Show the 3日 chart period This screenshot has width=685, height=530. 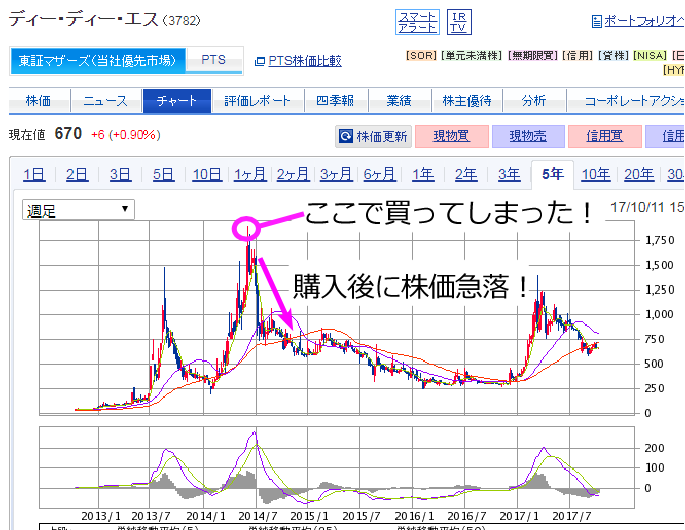[120, 174]
